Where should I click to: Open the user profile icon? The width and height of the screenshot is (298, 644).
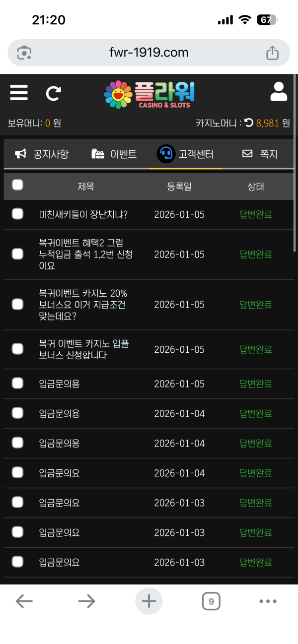279,93
